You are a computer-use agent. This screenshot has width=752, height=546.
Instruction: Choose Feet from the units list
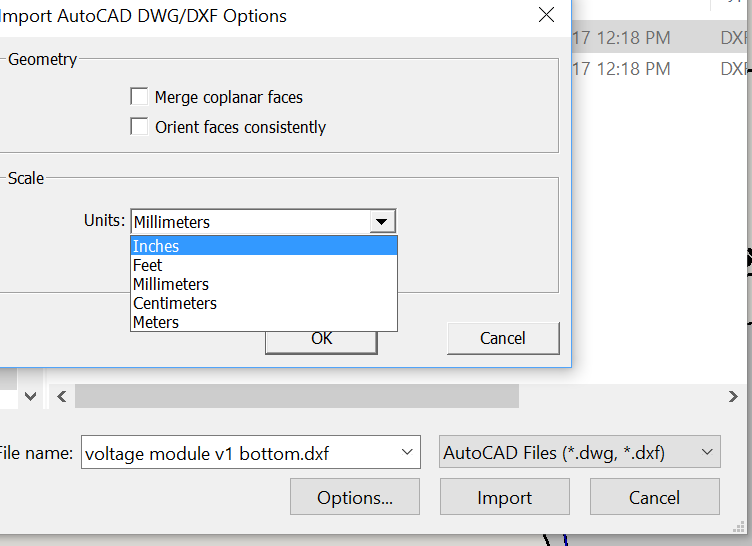pyautogui.click(x=264, y=265)
